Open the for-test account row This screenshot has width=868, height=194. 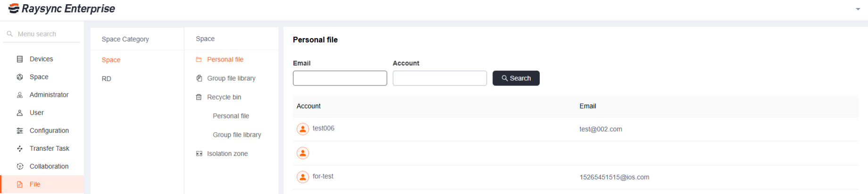tap(576, 177)
